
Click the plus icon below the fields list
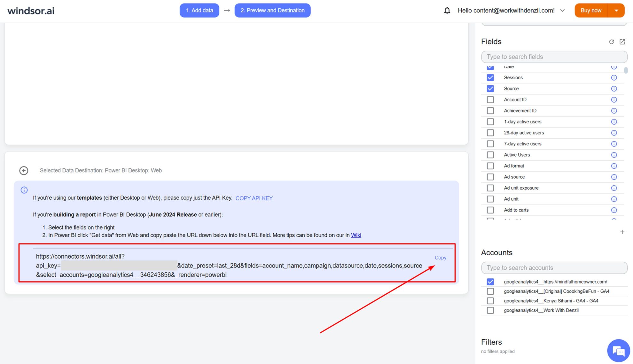pos(622,232)
